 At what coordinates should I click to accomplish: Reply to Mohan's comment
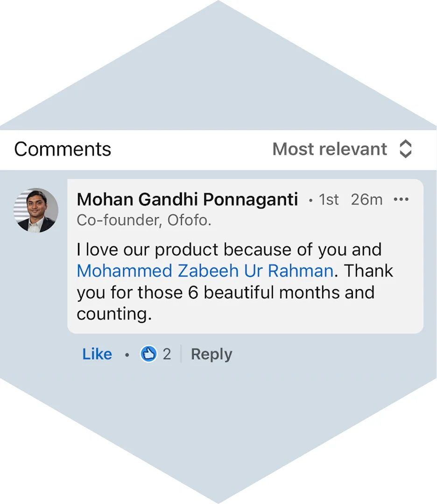tap(211, 355)
